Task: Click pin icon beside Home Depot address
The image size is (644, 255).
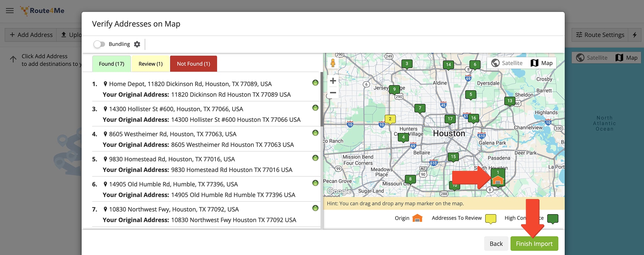Action: coord(105,84)
